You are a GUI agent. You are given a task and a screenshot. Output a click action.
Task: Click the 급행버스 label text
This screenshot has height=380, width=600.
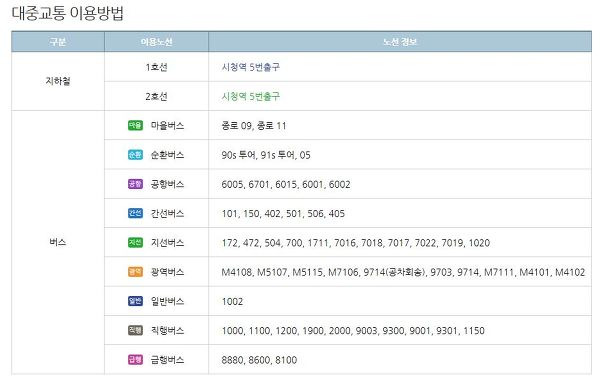pyautogui.click(x=167, y=360)
